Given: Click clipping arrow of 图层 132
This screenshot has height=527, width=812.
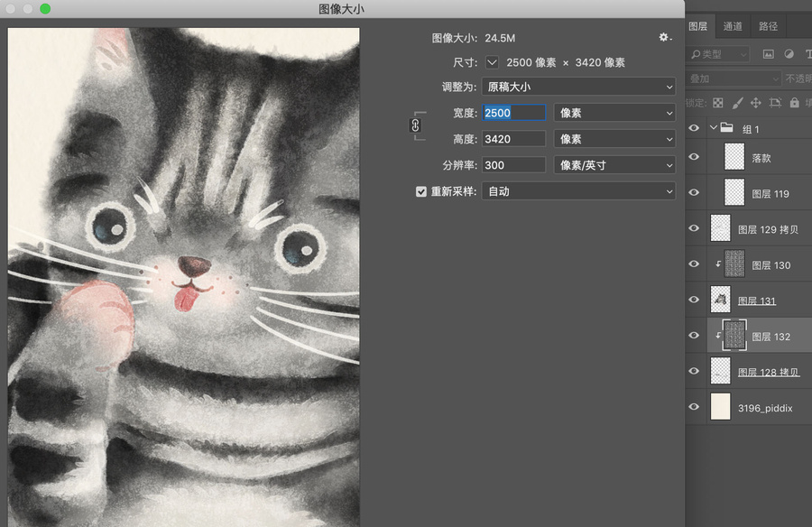Looking at the screenshot, I should click(x=718, y=336).
